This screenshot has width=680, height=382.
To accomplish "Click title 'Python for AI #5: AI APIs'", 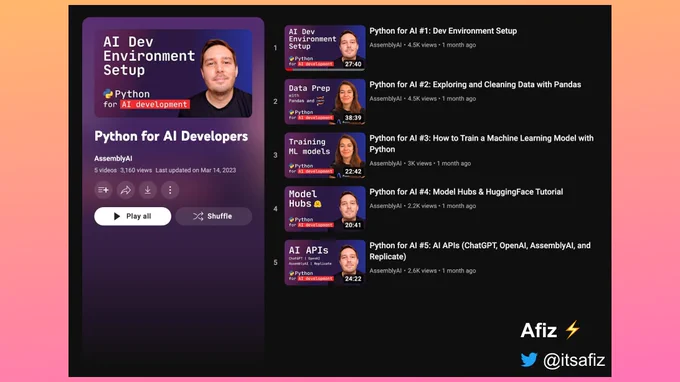I will (480, 251).
